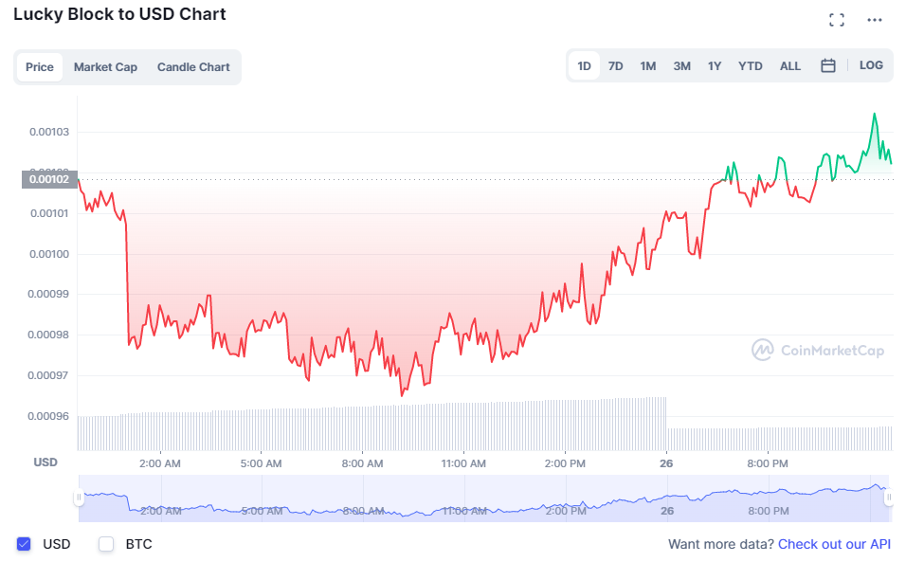Select the ALL time range

pos(790,65)
